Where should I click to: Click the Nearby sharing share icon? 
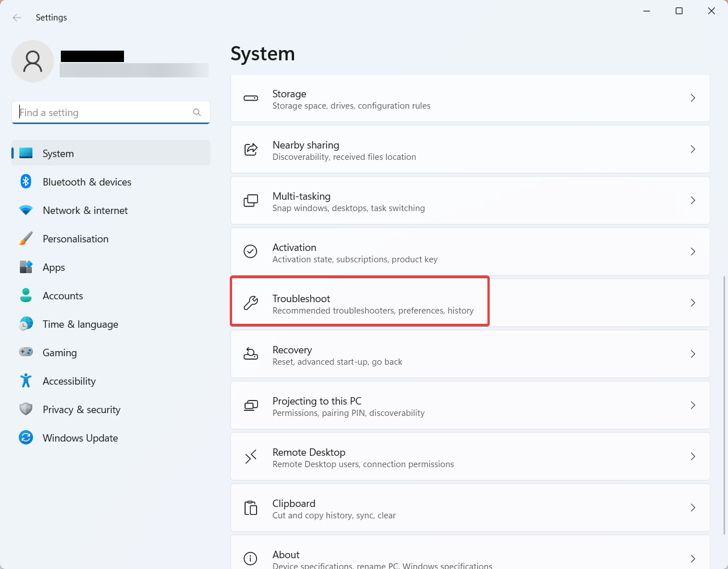(251, 149)
